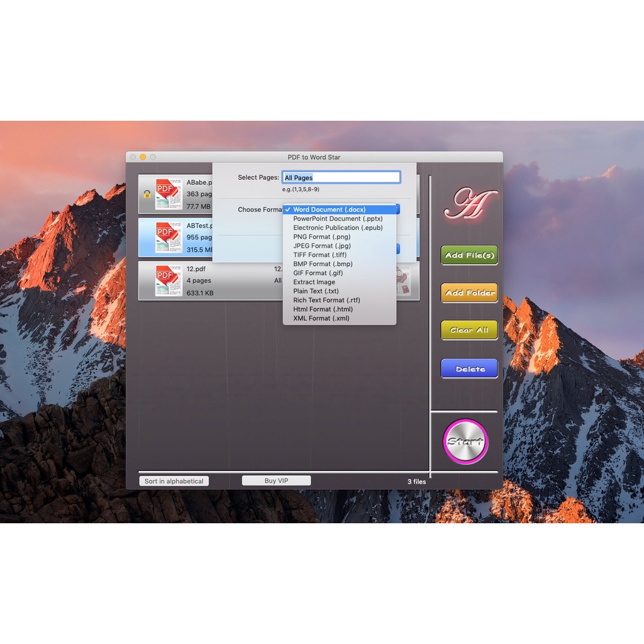
Task: Pick XML Format (.xml) option
Action: click(x=339, y=318)
